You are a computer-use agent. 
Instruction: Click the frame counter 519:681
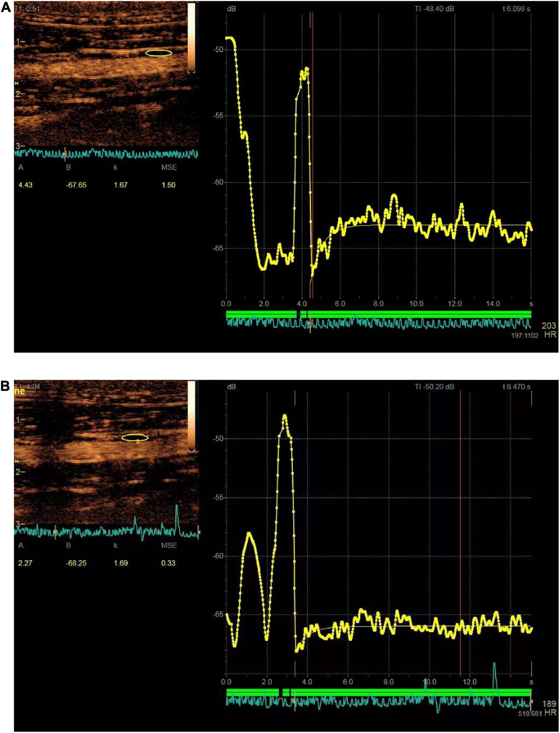point(530,714)
